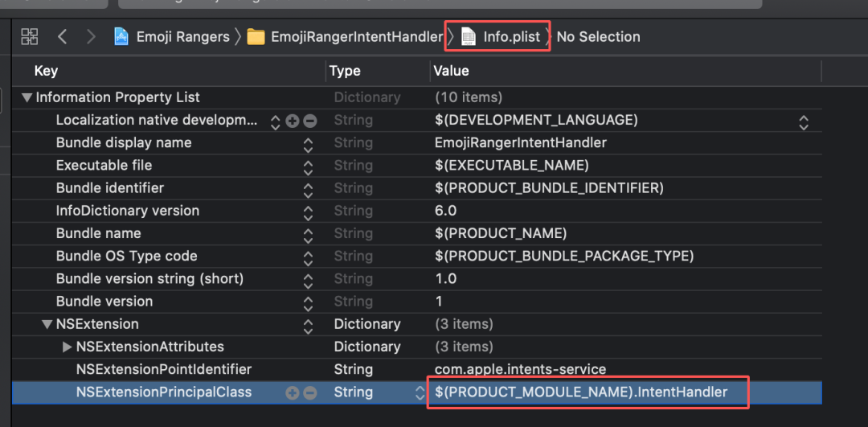Expand the NSExtensionAttributes dictionary
868x427 pixels.
[67, 347]
